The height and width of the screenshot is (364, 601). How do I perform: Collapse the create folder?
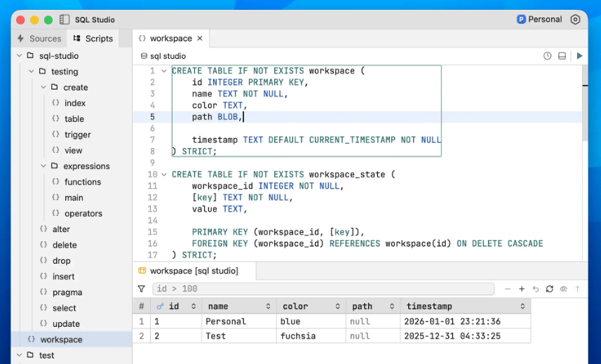pyautogui.click(x=43, y=88)
